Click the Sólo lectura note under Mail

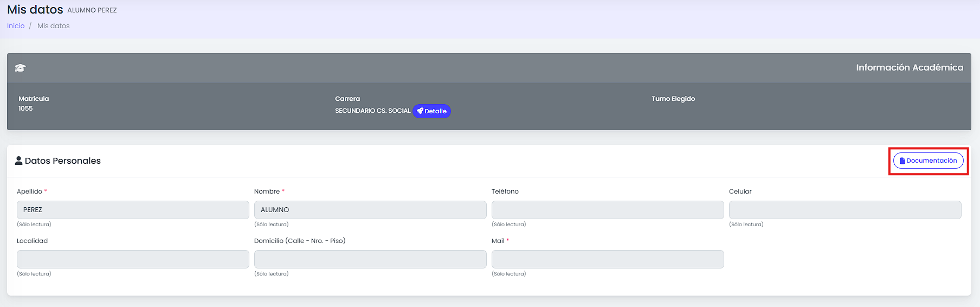coord(508,274)
